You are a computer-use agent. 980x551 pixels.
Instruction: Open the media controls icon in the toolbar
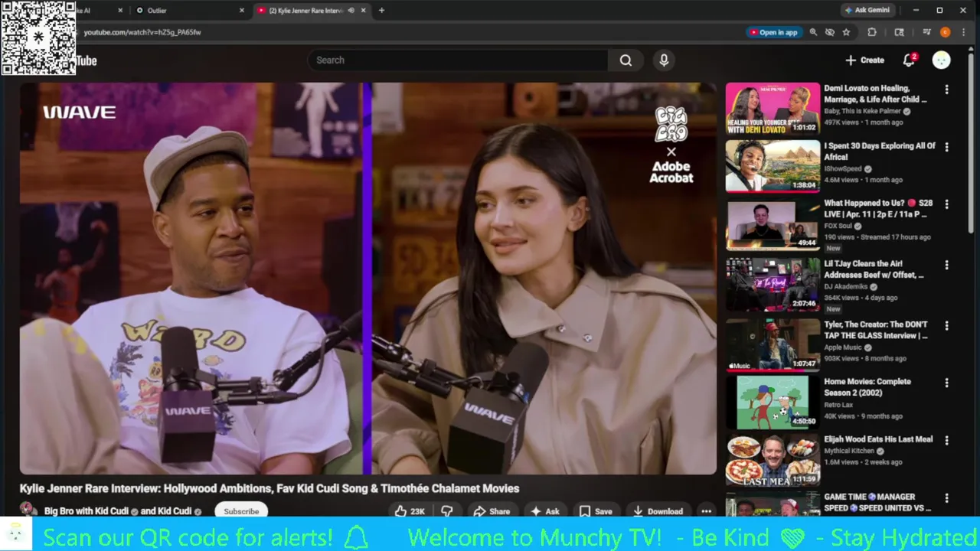click(926, 32)
